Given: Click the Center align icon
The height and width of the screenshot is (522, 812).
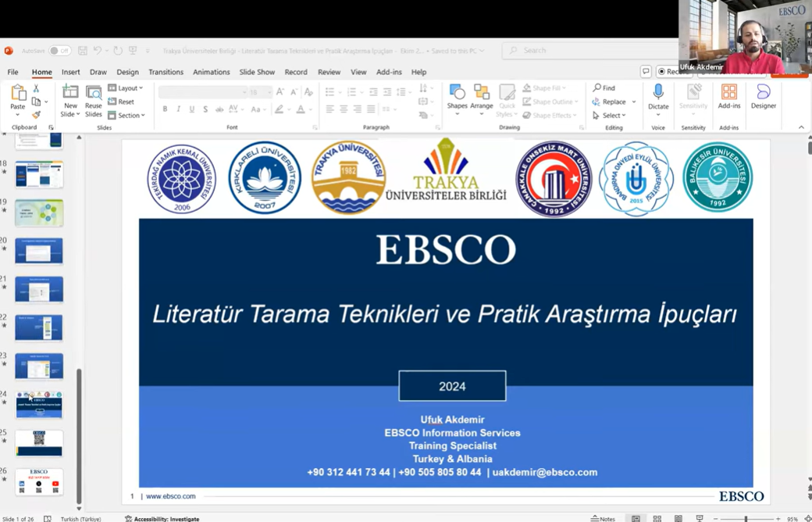Looking at the screenshot, I should pyautogui.click(x=344, y=109).
